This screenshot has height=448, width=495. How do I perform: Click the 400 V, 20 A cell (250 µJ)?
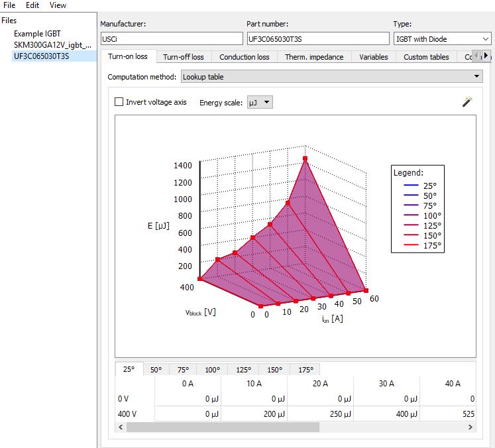point(321,414)
